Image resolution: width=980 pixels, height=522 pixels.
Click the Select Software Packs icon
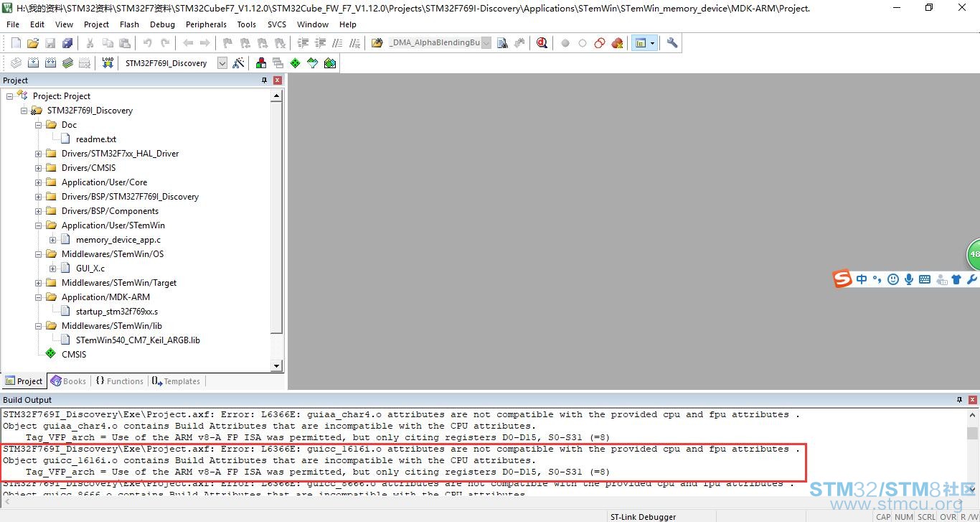coord(313,63)
